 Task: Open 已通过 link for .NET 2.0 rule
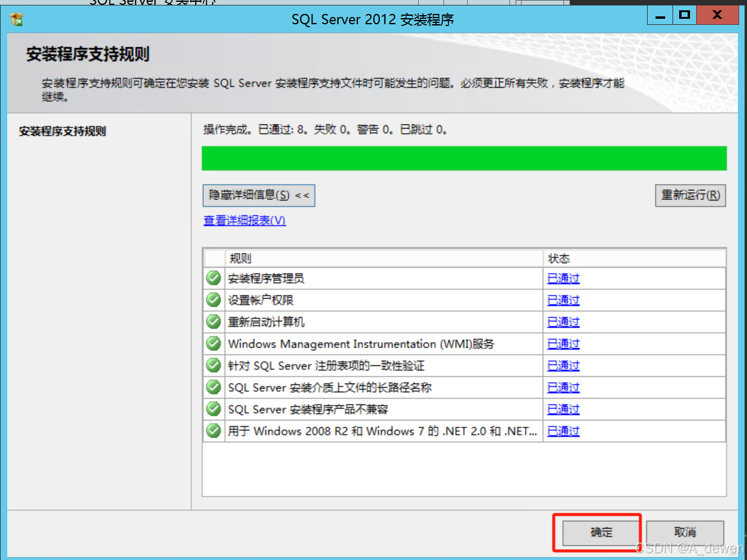[563, 432]
